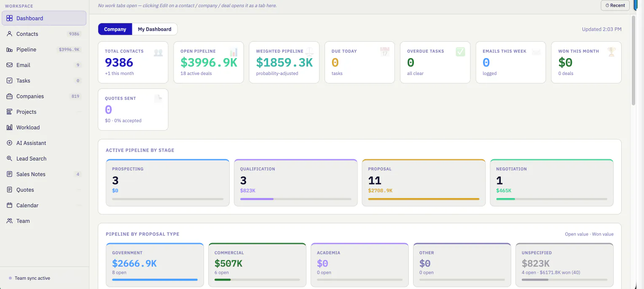Click the 9386 badge next to Contacts
644x289 pixels.
point(74,34)
